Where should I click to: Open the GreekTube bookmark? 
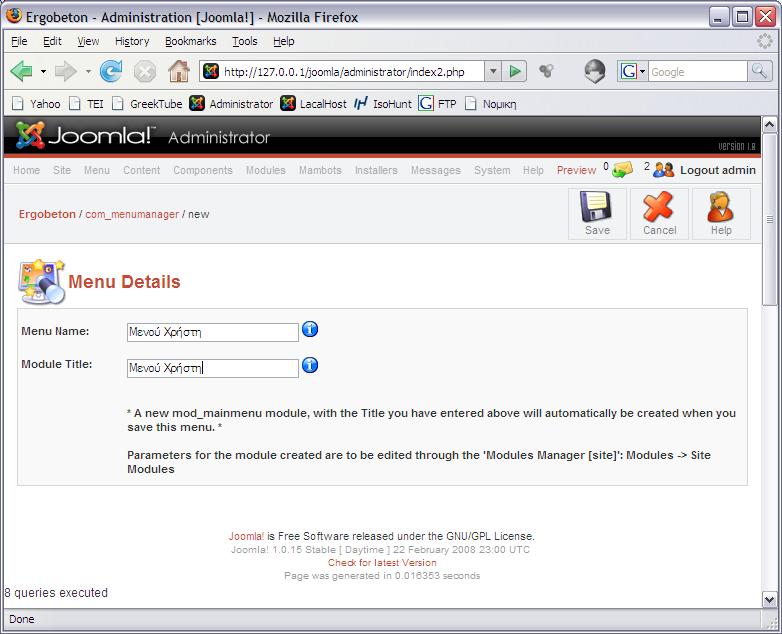tap(147, 104)
